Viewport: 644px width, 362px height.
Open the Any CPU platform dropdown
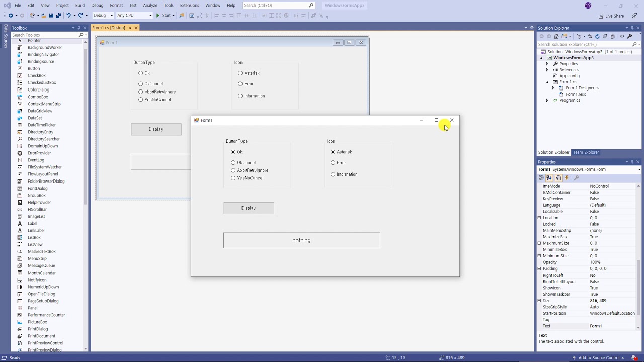coord(134,15)
